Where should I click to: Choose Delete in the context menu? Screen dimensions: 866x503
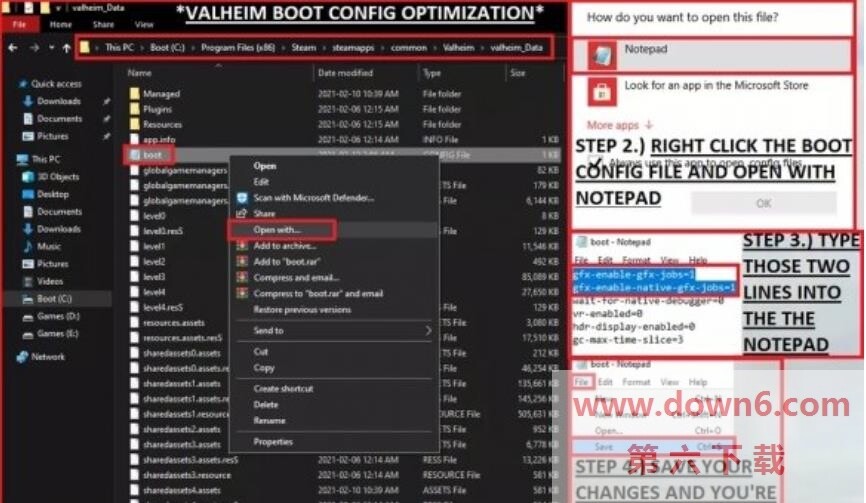[266, 405]
